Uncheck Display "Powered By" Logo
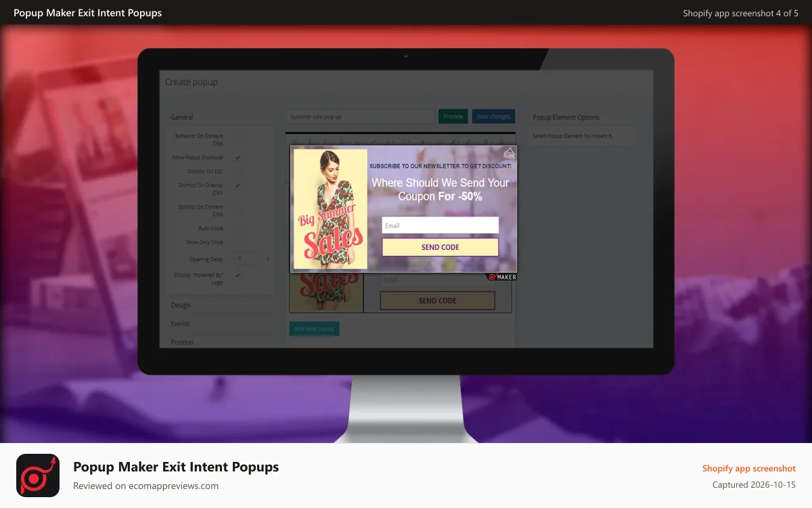 pos(238,275)
